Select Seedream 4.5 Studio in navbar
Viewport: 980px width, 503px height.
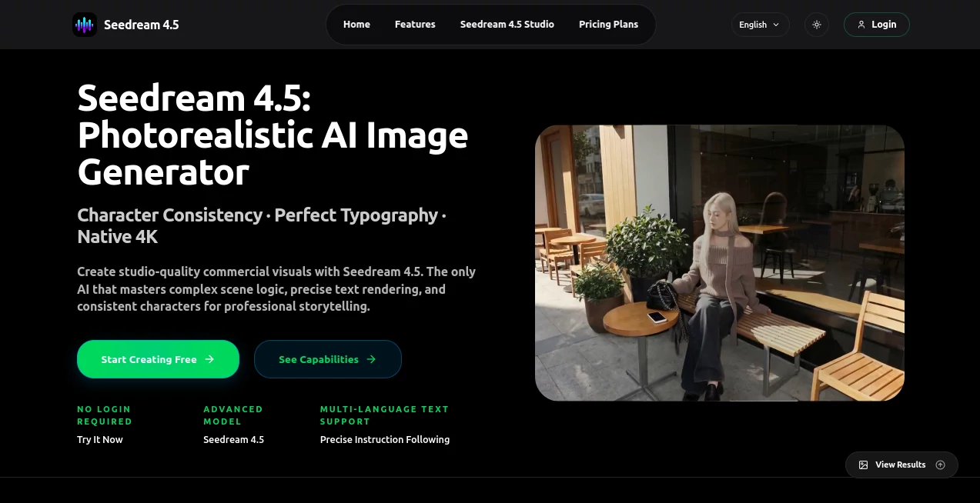[x=507, y=24]
